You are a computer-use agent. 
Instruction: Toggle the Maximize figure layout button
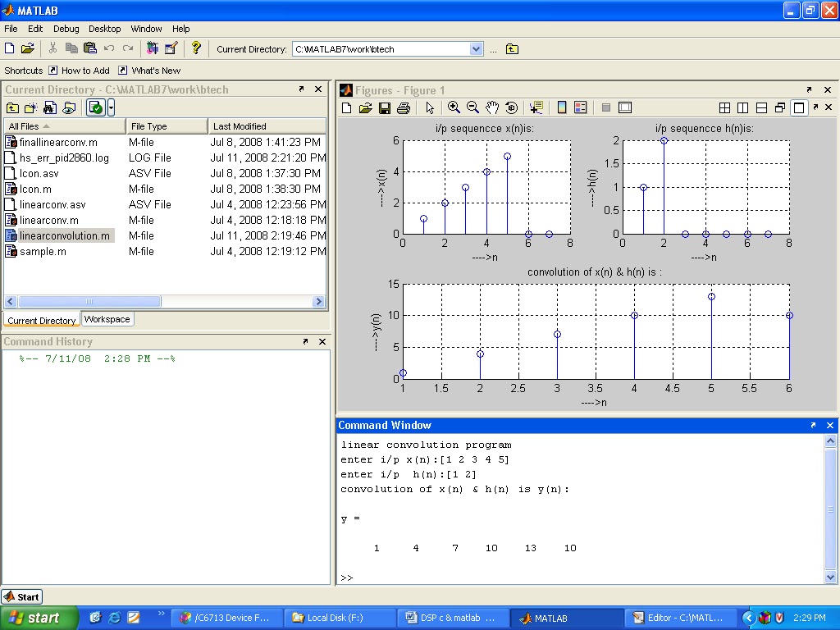pos(798,107)
